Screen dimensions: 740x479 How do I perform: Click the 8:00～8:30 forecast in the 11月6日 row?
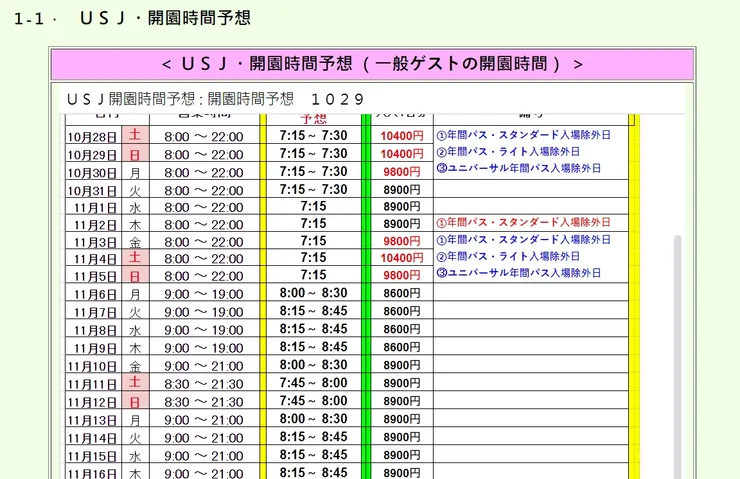coord(313,293)
